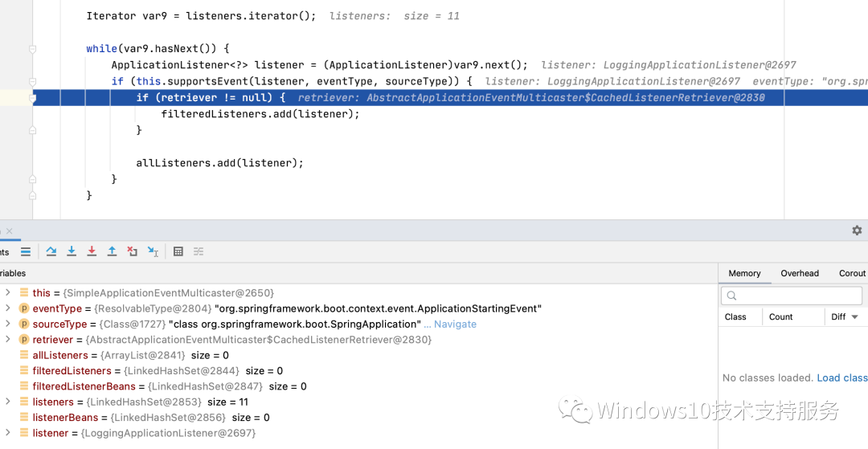Screen dimensions: 868x449
Task: Expand the listeners variable node
Action: (x=8, y=402)
